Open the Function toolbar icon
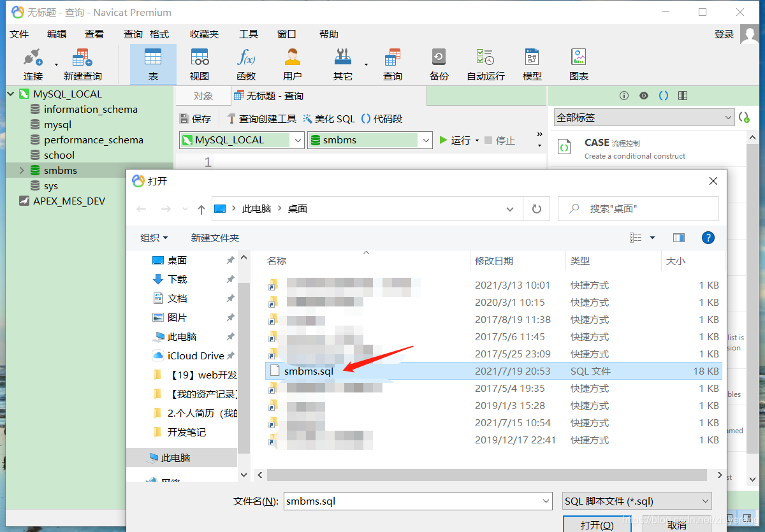This screenshot has width=765, height=532. coord(246,64)
